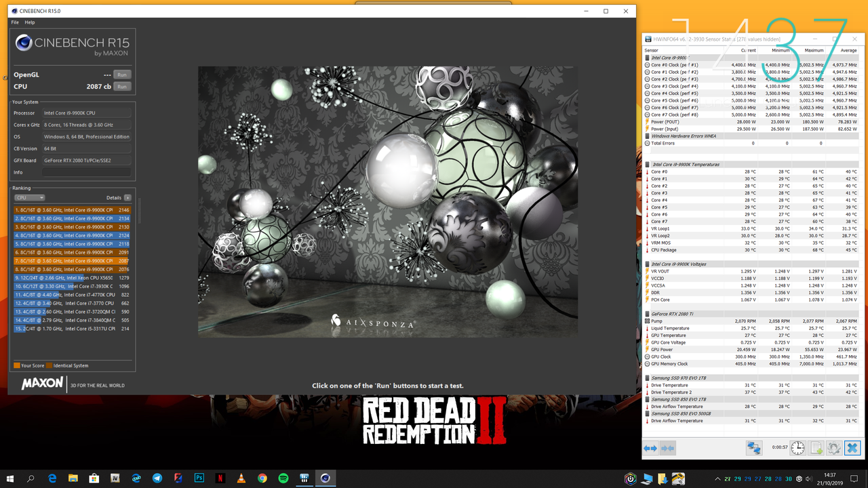This screenshot has width=868, height=488.
Task: Click the back double-arrow icon in HWiNFO
Action: click(x=651, y=447)
